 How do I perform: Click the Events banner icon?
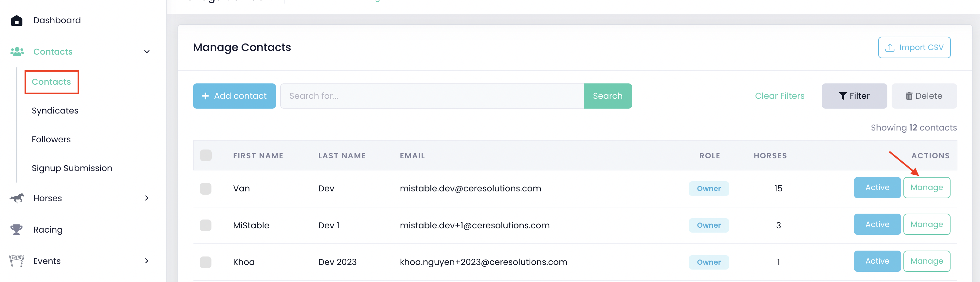point(16,261)
